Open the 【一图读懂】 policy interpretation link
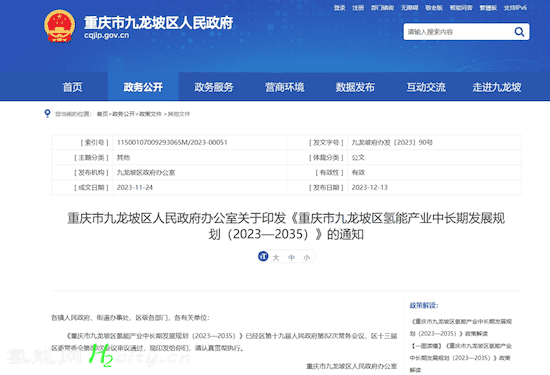Screen dimensions: 550x375 (x=460, y=358)
